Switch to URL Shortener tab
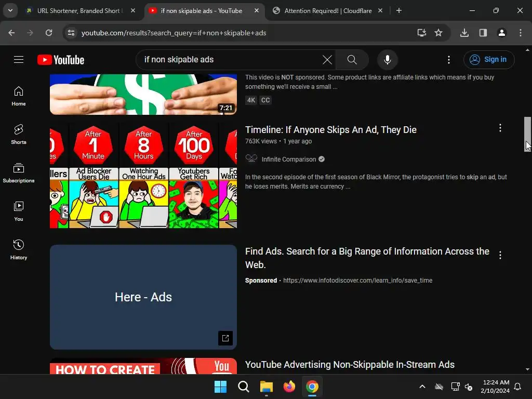Viewport: 532px width, 399px height. tap(78, 11)
